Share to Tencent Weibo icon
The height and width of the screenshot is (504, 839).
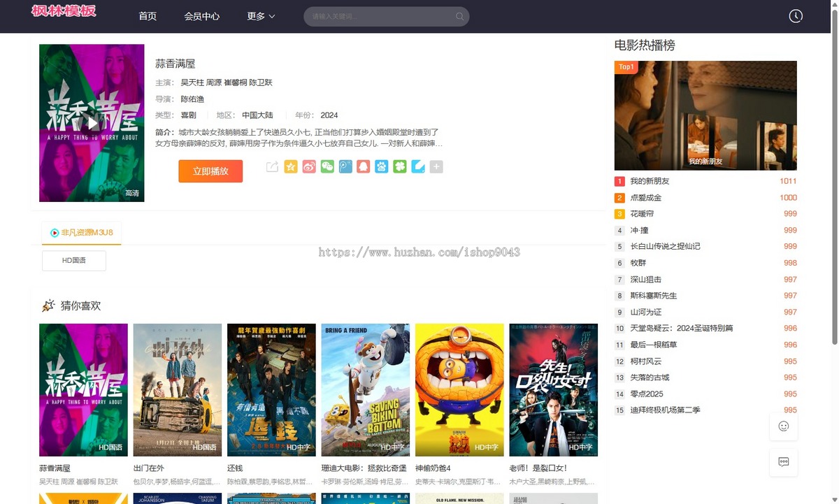pos(345,167)
